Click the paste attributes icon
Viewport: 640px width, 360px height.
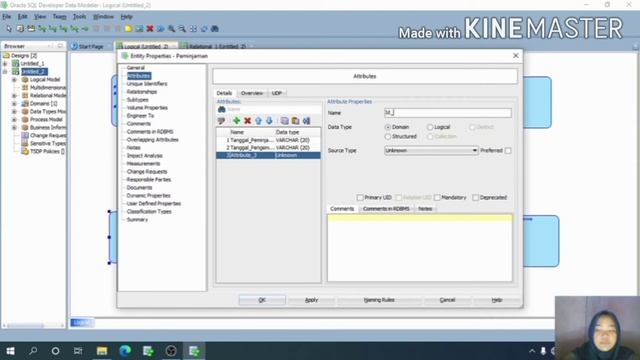296,120
